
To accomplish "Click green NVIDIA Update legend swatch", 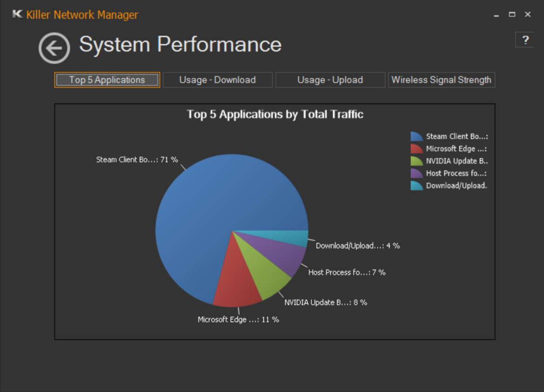I will pos(416,161).
